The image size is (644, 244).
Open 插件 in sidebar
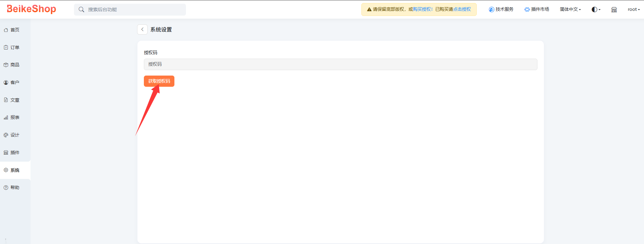(x=15, y=152)
